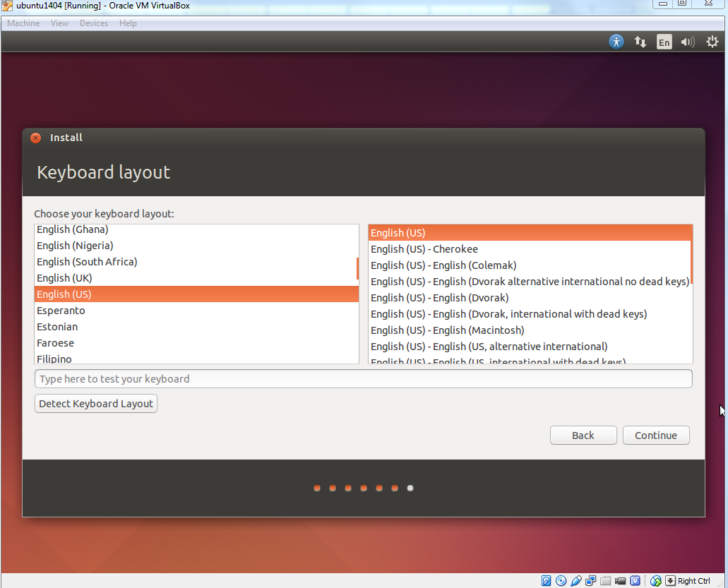
Task: Click the network adapters status icon
Action: tap(590, 580)
